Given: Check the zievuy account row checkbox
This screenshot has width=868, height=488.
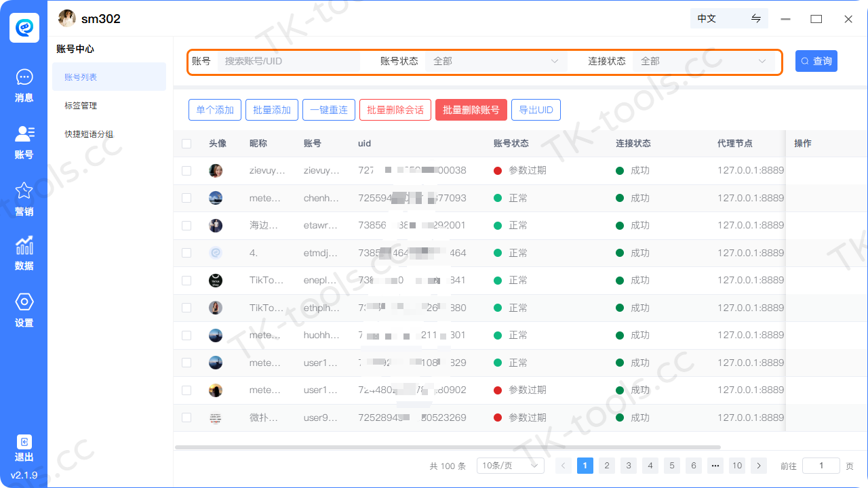Looking at the screenshot, I should coord(186,171).
